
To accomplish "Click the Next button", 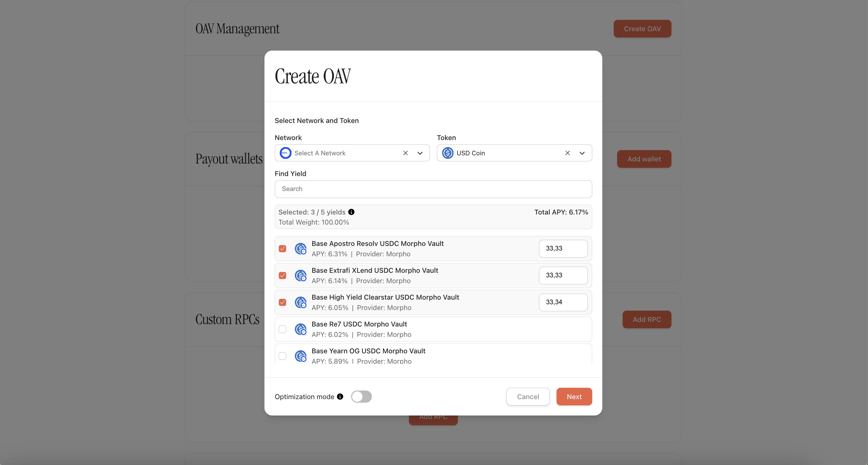I will (574, 397).
